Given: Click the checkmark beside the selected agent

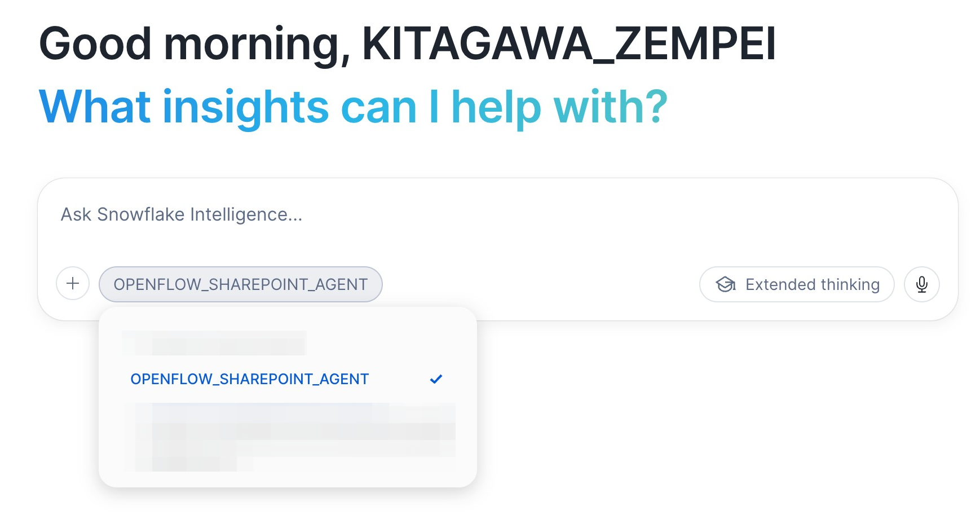Looking at the screenshot, I should tap(436, 379).
